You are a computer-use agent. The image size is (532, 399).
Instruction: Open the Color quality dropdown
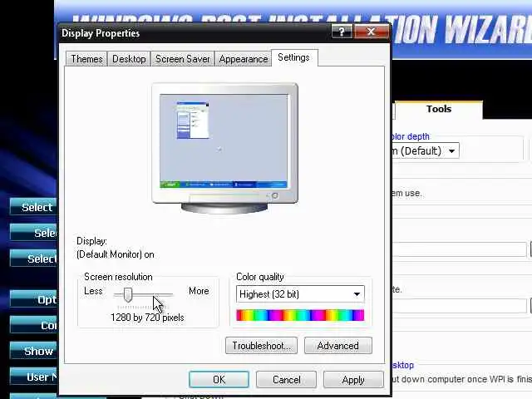click(x=300, y=293)
